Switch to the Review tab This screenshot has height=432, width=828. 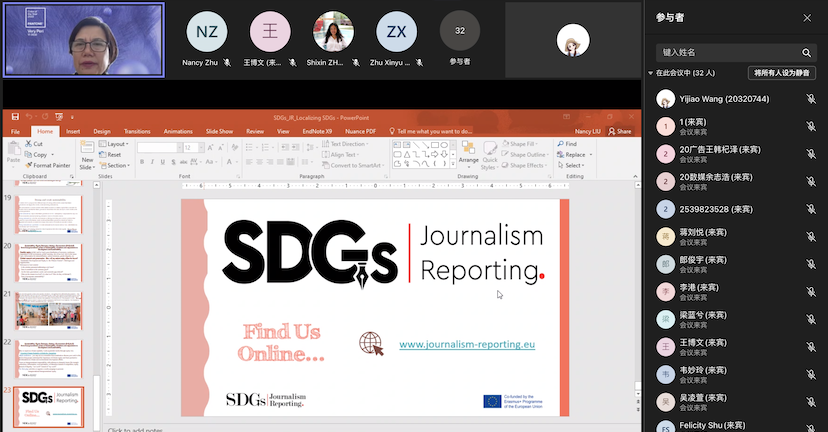[x=255, y=132]
